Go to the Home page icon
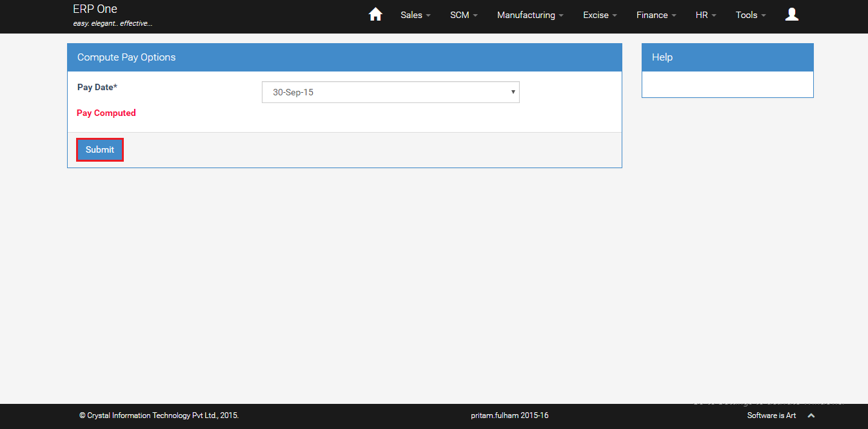Viewport: 868px width, 429px height. point(375,15)
